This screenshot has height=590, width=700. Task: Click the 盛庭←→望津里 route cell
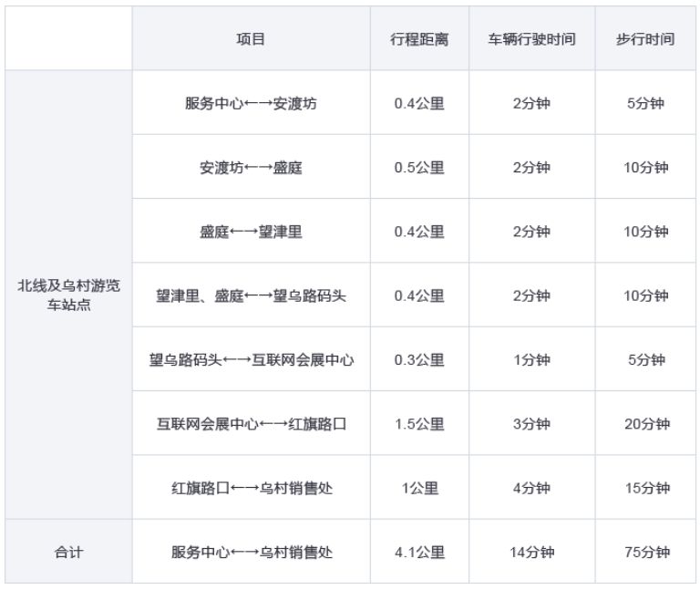[x=251, y=232]
